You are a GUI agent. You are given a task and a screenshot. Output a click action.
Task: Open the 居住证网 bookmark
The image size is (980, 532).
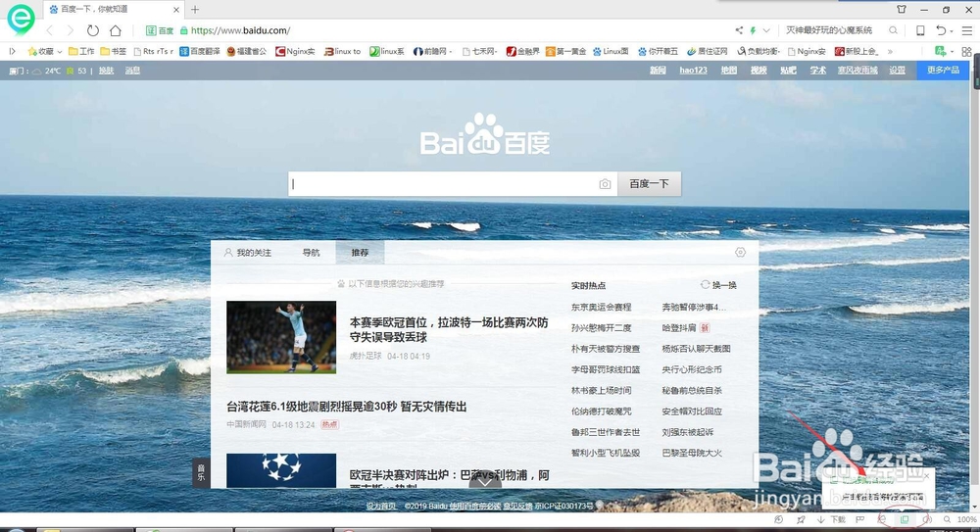click(x=708, y=51)
